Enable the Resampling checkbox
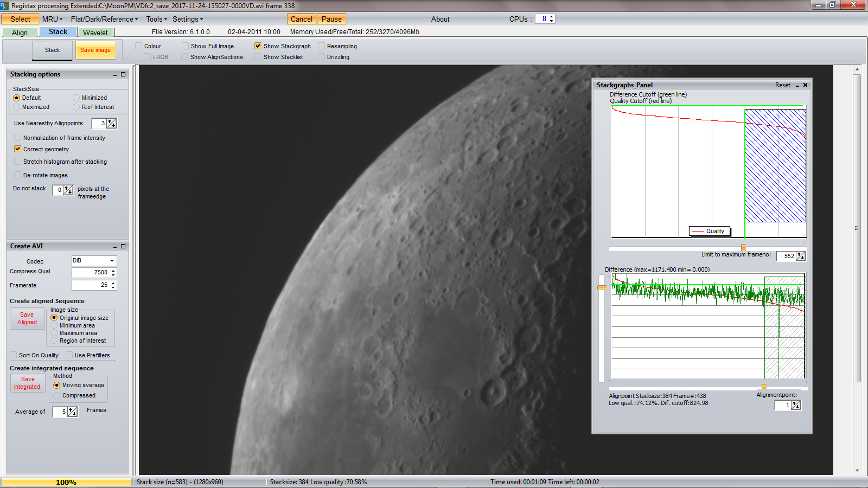868x488 pixels. coord(322,46)
